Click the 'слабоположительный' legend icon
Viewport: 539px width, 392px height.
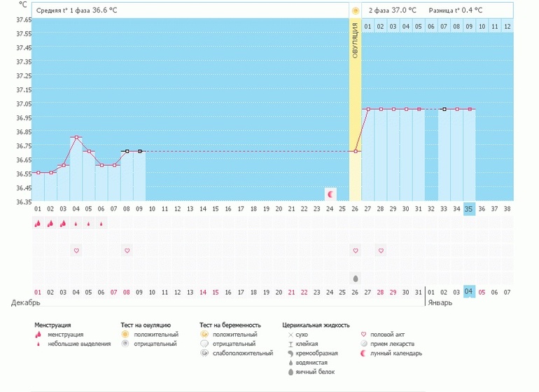tap(204, 353)
